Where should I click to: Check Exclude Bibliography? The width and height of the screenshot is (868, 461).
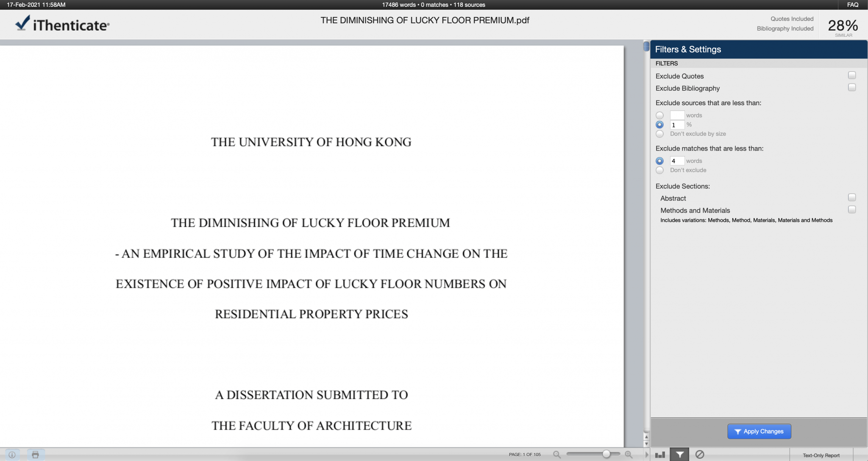click(x=852, y=87)
